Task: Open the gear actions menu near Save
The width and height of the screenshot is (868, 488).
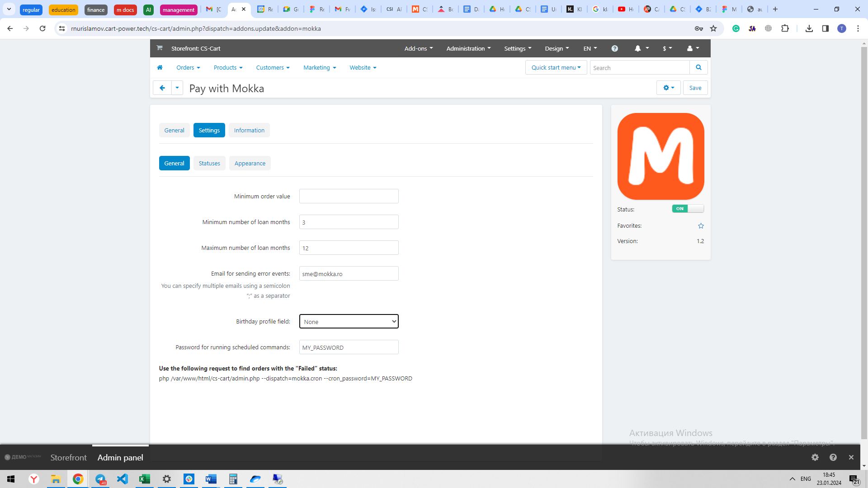Action: tap(668, 88)
